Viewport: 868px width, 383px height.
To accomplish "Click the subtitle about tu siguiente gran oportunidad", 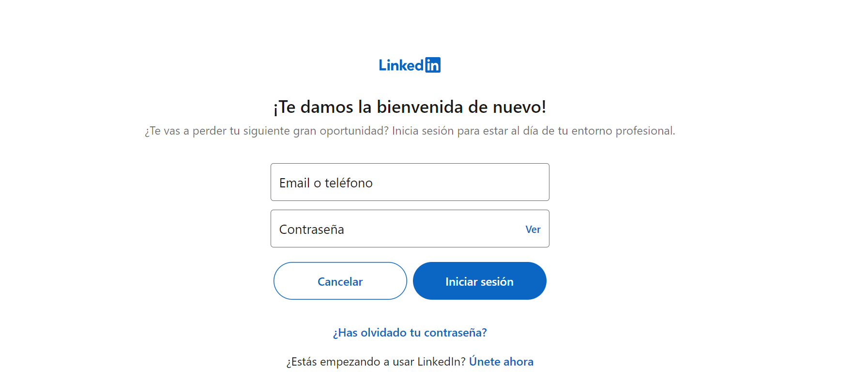I will click(410, 131).
